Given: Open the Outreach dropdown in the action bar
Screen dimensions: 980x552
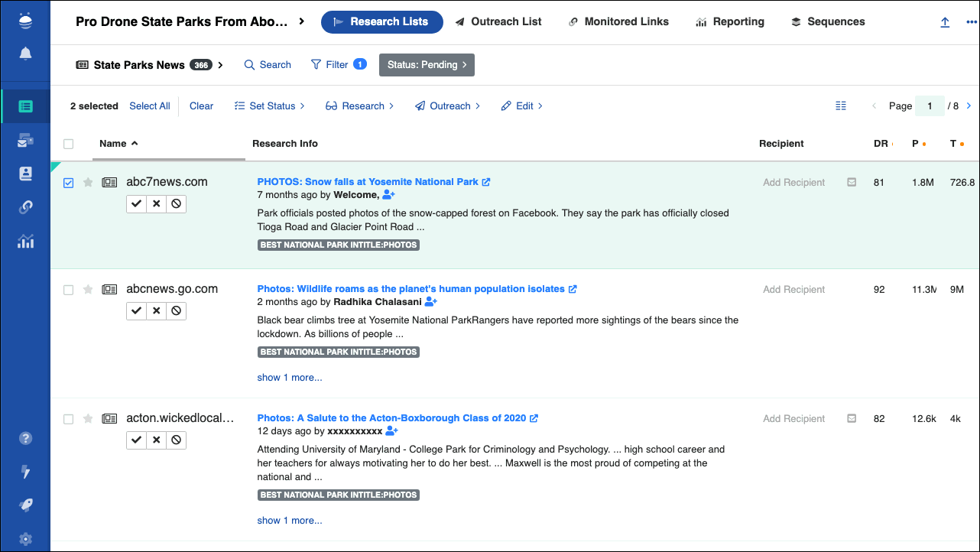Looking at the screenshot, I should click(447, 106).
